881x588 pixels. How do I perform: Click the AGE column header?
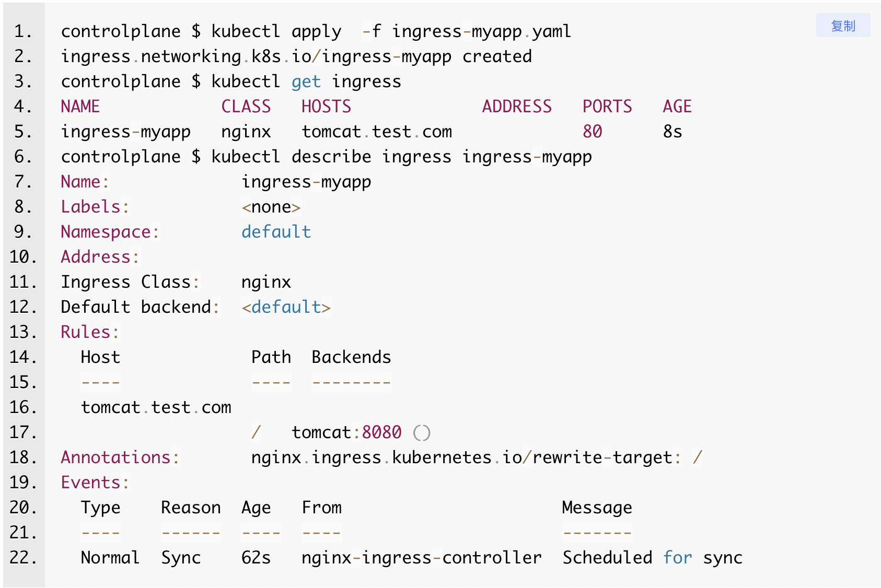click(x=677, y=107)
